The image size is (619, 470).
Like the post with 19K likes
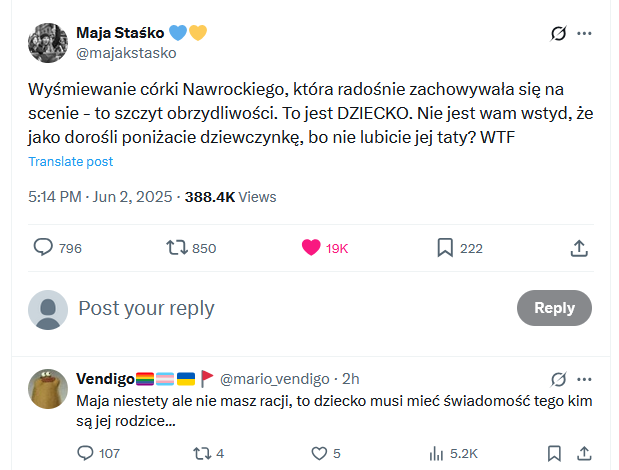coord(311,247)
